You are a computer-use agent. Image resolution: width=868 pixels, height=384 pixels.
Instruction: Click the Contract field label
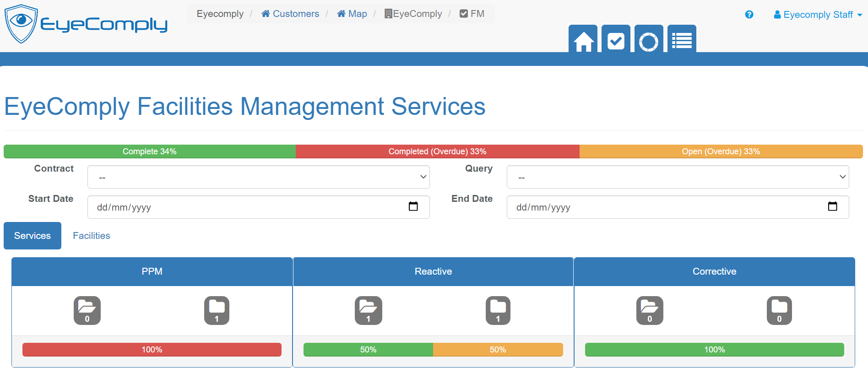tap(54, 168)
